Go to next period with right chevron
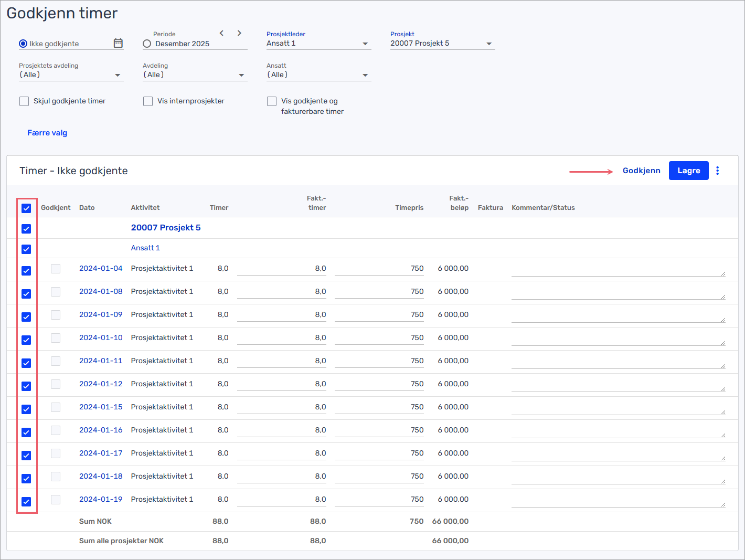Viewport: 745px width, 560px height. pos(239,33)
